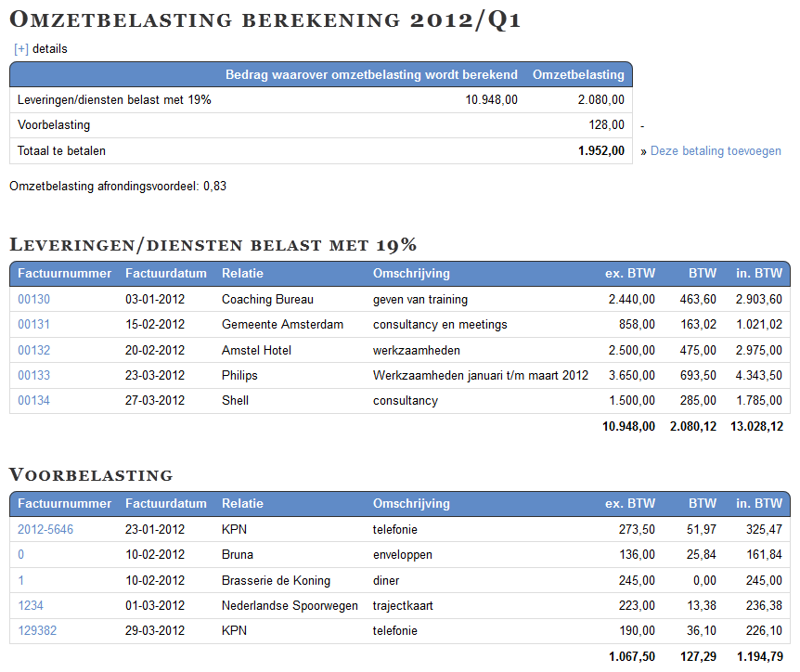Click the 'Omzetbelasting' column header in summary
800x672 pixels.
pos(578,74)
